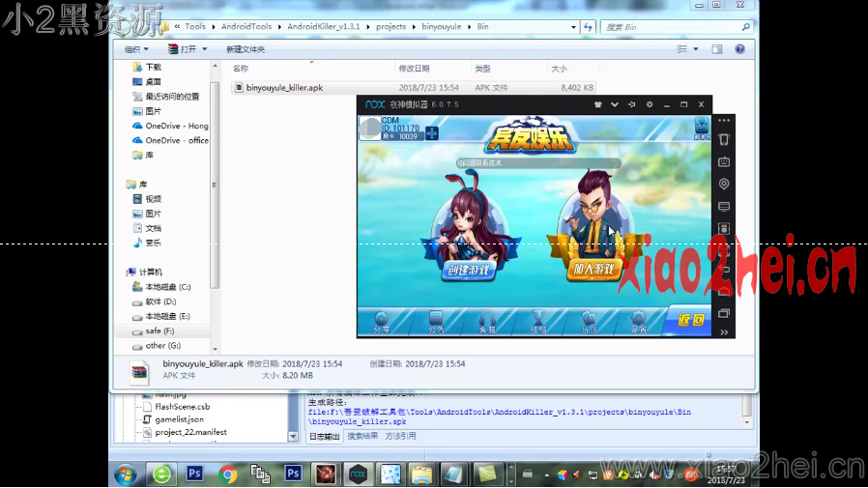The width and height of the screenshot is (868, 488).
Task: Click the binyouyule breadcrumb segment
Action: click(441, 26)
